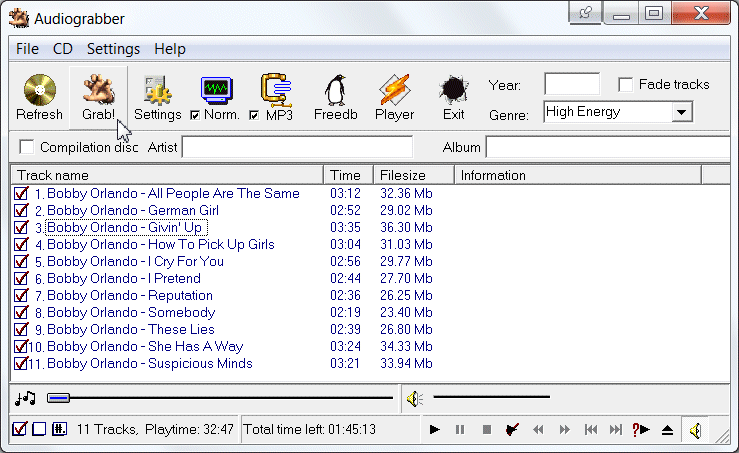The height and width of the screenshot is (453, 739).
Task: Open the Settings toolbar icon
Action: (157, 90)
